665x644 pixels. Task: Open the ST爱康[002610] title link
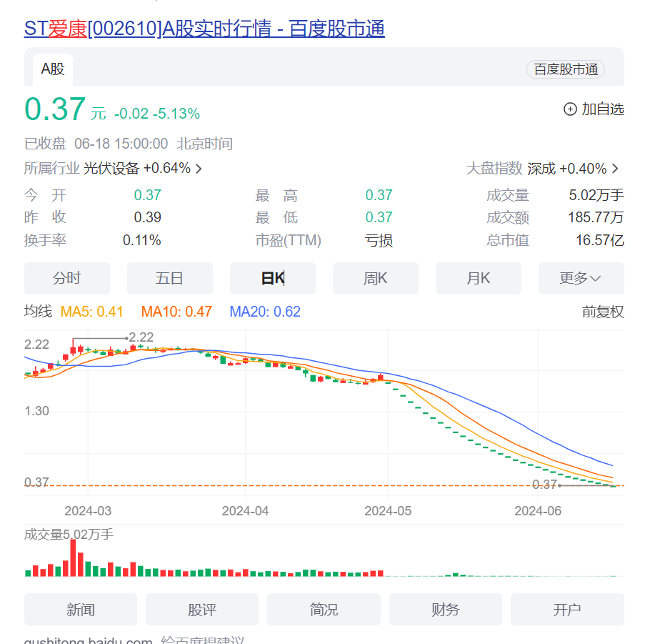click(204, 29)
